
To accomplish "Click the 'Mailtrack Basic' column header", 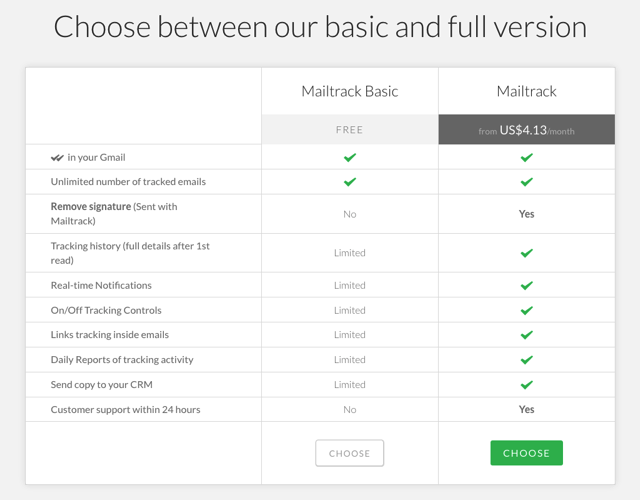I will click(350, 91).
